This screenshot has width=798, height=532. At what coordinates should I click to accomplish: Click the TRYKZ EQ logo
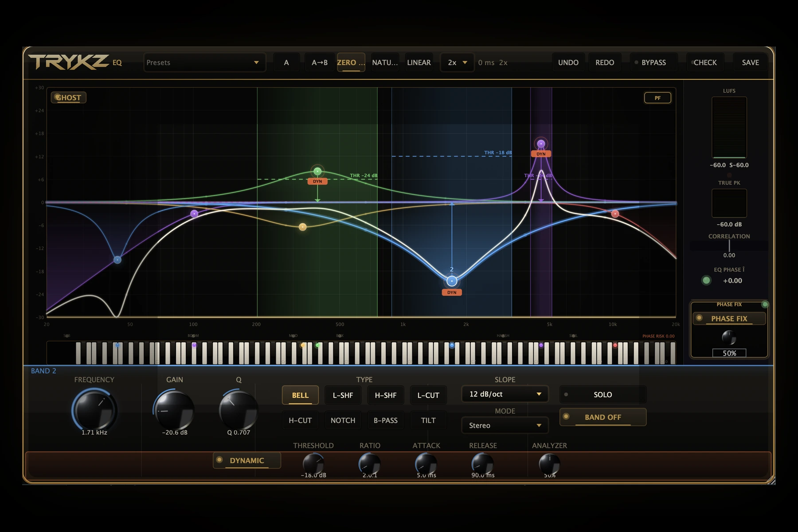point(75,62)
